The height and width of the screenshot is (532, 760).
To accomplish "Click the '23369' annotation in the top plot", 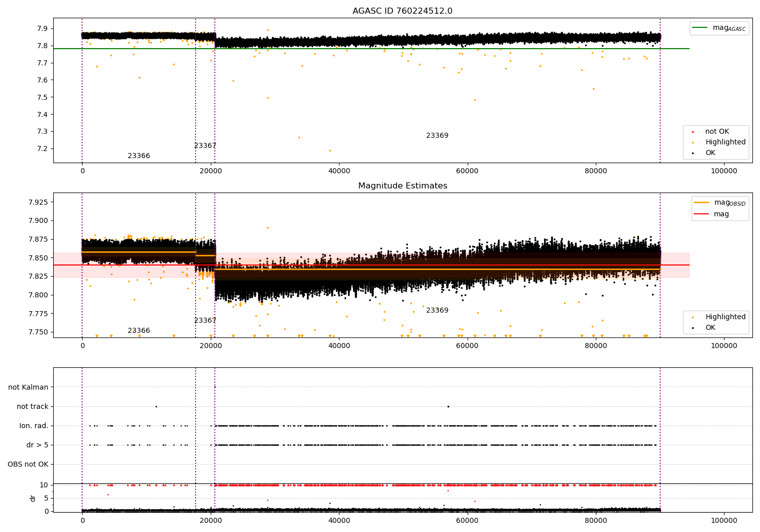I will click(x=437, y=136).
